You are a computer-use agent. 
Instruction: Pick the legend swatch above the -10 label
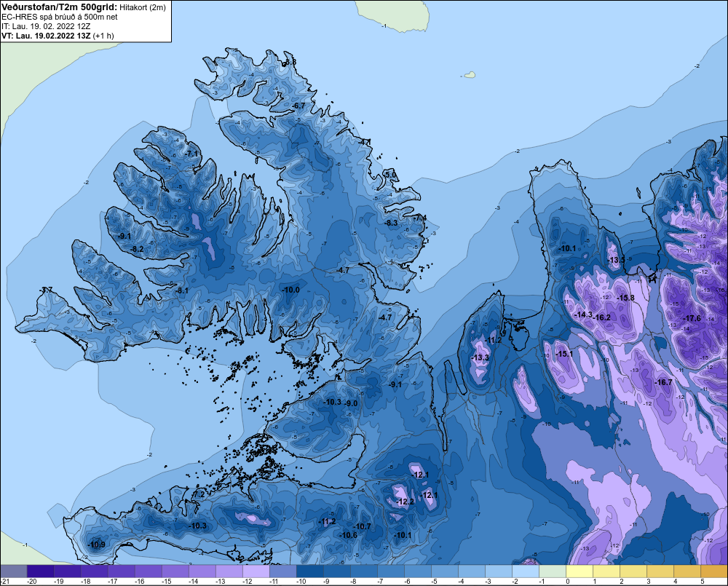(x=309, y=571)
